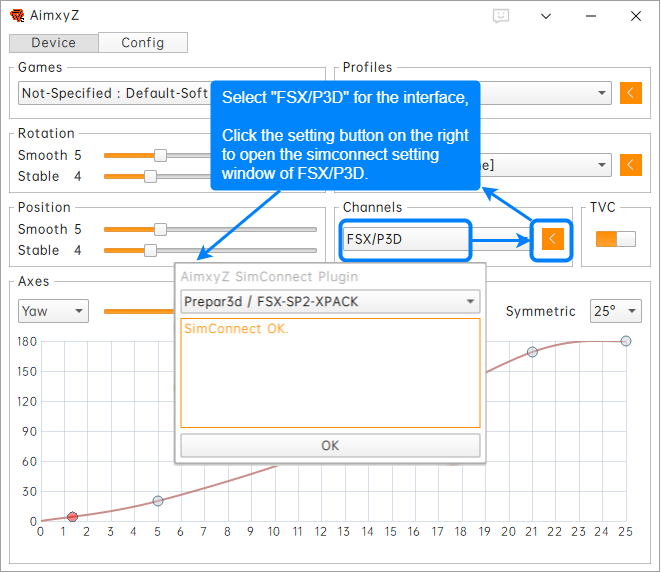Click the Rotation Smooth slider handle
This screenshot has height=573, width=661.
[160, 155]
